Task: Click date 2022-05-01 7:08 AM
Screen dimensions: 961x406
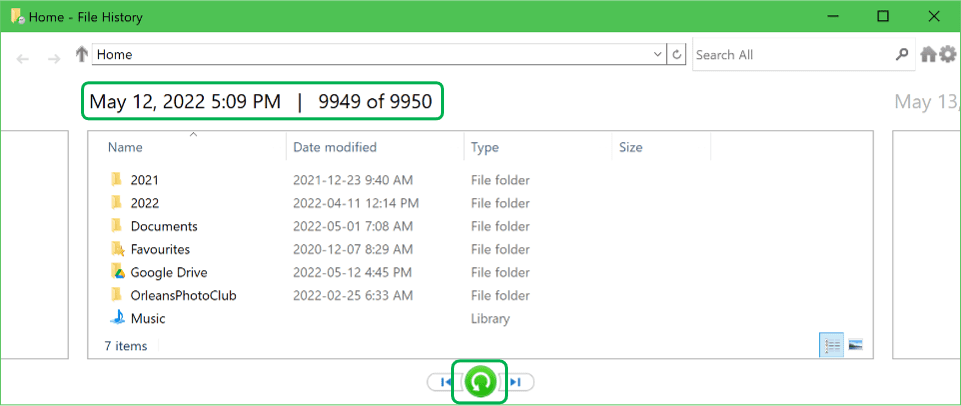Action: (x=352, y=226)
